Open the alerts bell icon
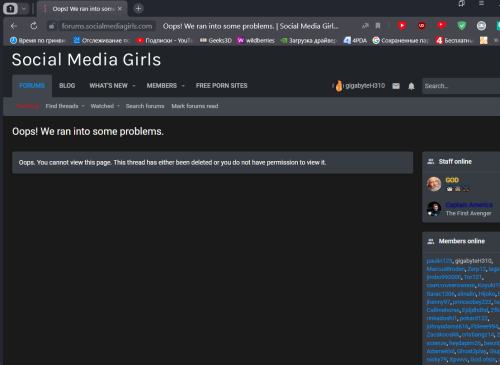The width and height of the screenshot is (500, 365). click(x=411, y=86)
